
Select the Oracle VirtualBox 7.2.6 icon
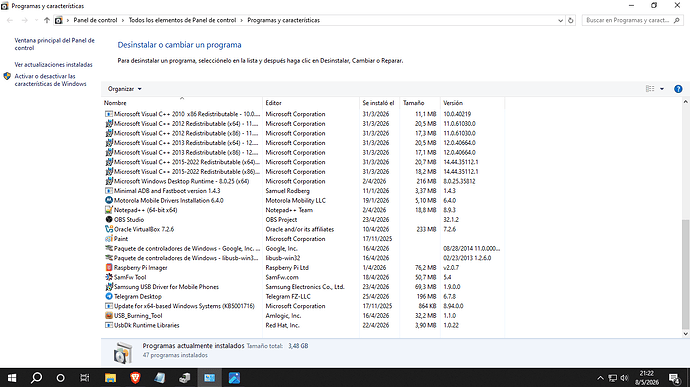pyautogui.click(x=109, y=229)
